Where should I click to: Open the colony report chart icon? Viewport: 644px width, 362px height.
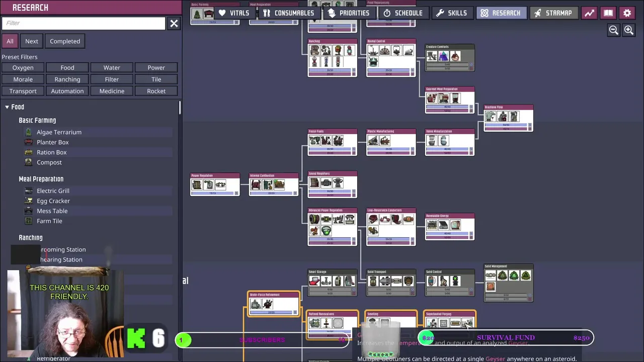point(589,13)
